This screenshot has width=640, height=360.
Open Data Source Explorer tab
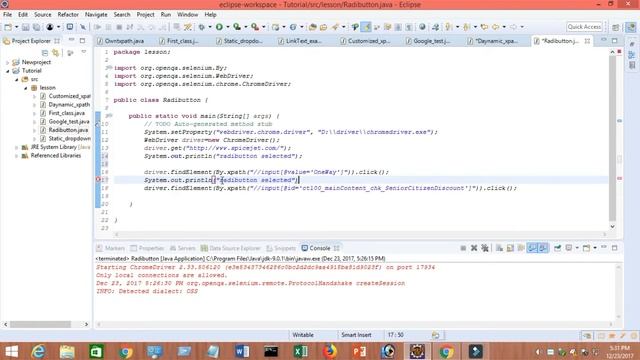tap(230, 248)
